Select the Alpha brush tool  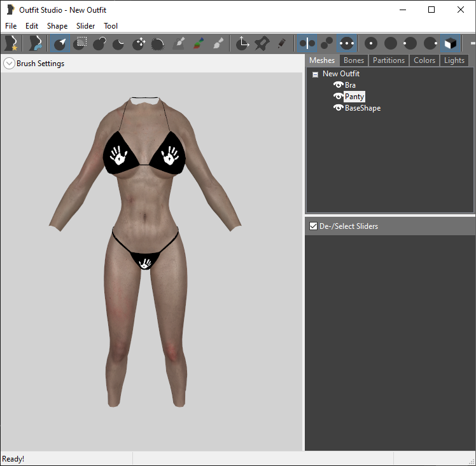point(218,43)
